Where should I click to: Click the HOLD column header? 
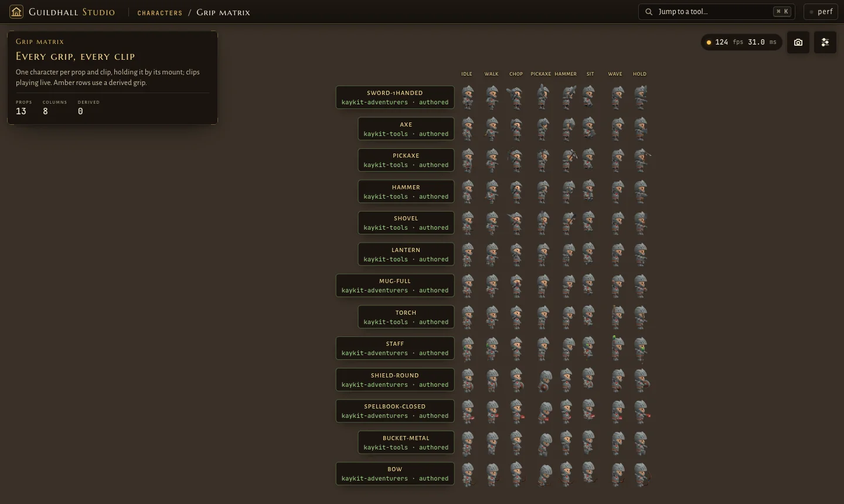(639, 74)
